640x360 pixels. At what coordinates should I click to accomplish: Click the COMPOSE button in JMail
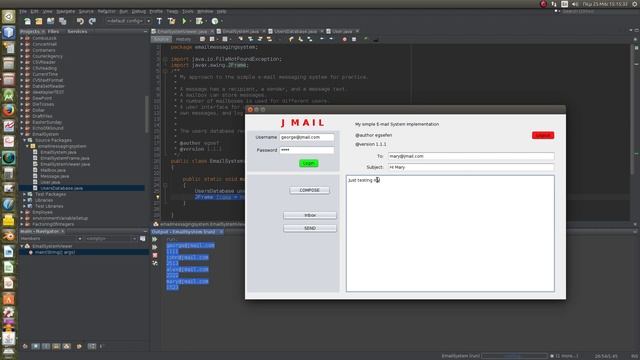tap(309, 190)
